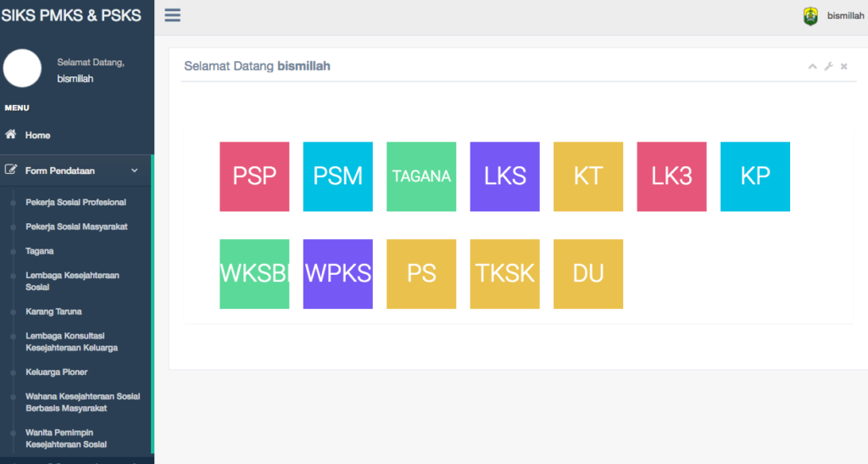Screen dimensions: 868x464
Task: Click the wrench settings icon in panel header
Action: click(x=828, y=66)
